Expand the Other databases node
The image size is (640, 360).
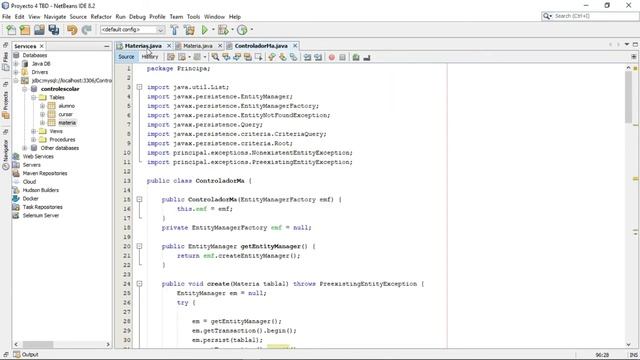point(25,148)
